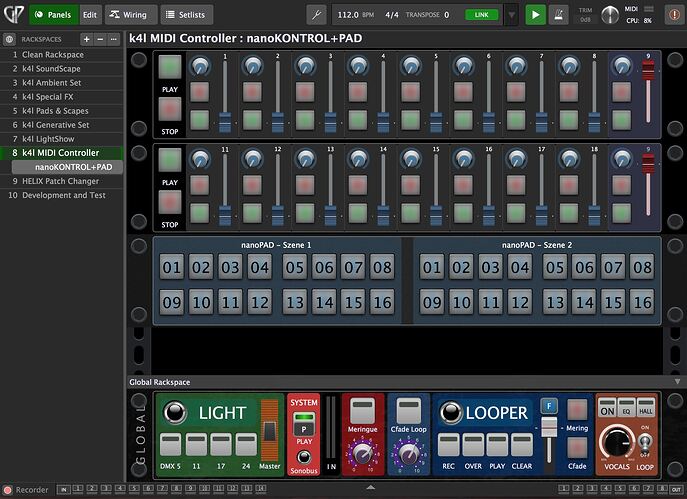The width and height of the screenshot is (687, 499).
Task: Click the globe icon beside Rackspaces
Action: tap(9, 39)
